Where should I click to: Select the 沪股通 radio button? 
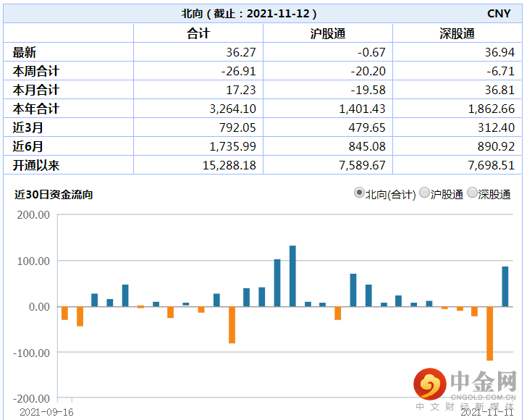tap(424, 193)
